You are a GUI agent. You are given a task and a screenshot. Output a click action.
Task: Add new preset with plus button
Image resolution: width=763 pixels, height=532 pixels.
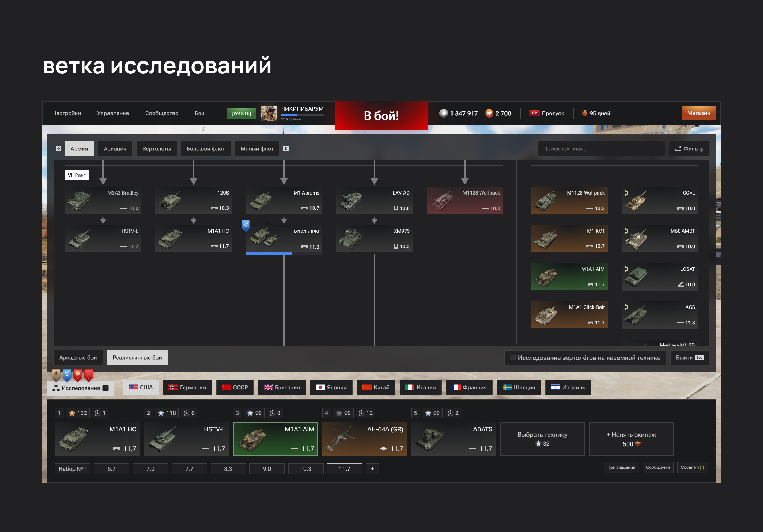click(x=372, y=469)
